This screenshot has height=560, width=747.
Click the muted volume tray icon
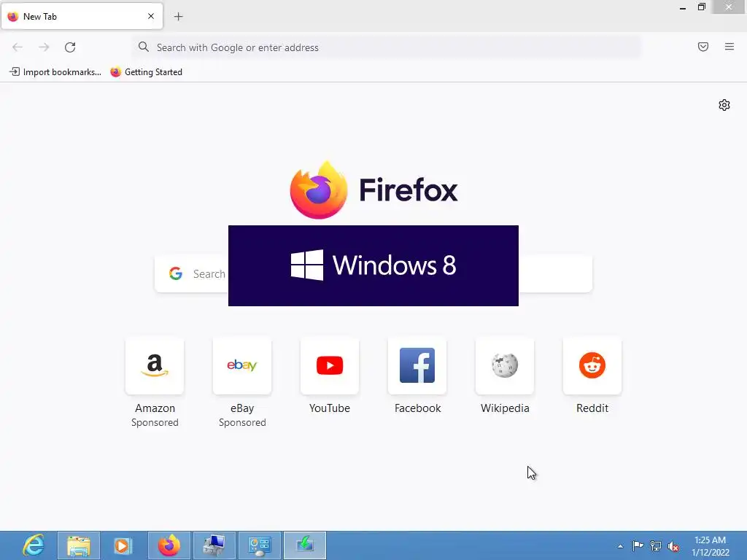click(x=673, y=546)
